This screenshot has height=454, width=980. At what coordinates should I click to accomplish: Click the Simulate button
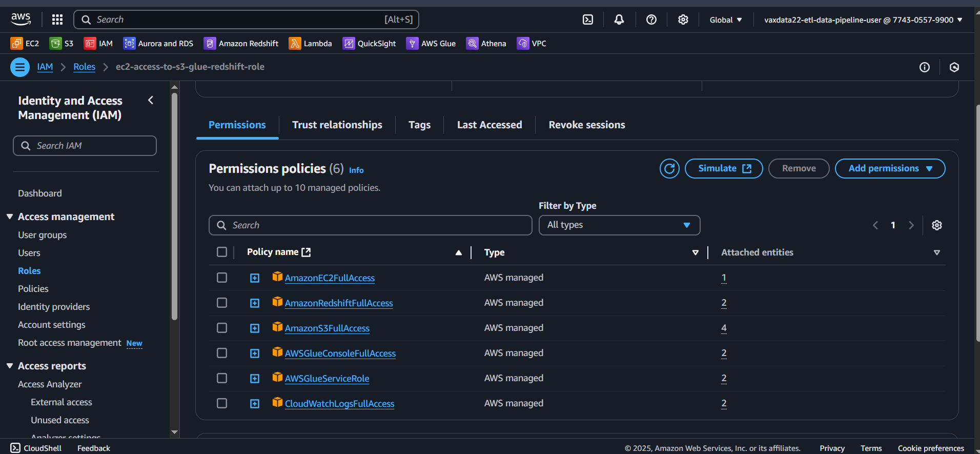[724, 168]
